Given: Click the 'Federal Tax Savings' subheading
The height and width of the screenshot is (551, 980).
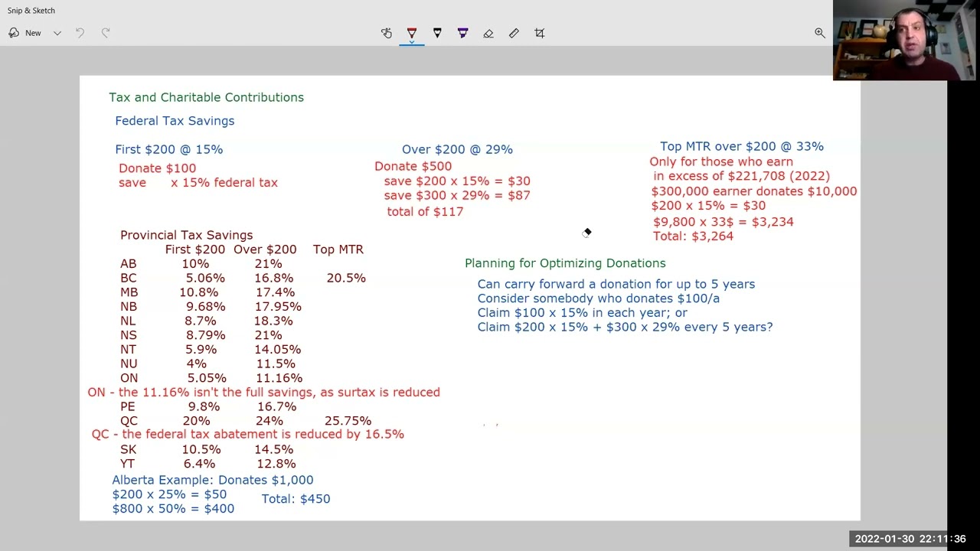Looking at the screenshot, I should (175, 121).
